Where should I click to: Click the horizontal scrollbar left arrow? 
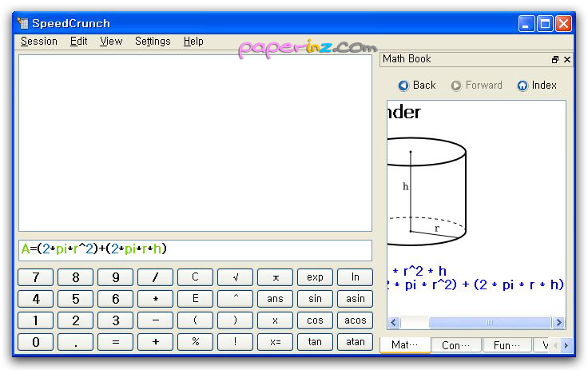pos(393,322)
